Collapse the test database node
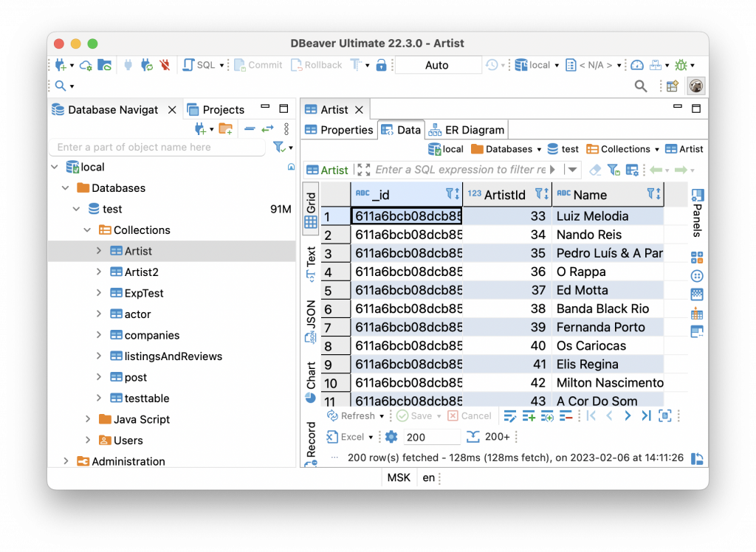The width and height of the screenshot is (756, 552). tap(77, 210)
